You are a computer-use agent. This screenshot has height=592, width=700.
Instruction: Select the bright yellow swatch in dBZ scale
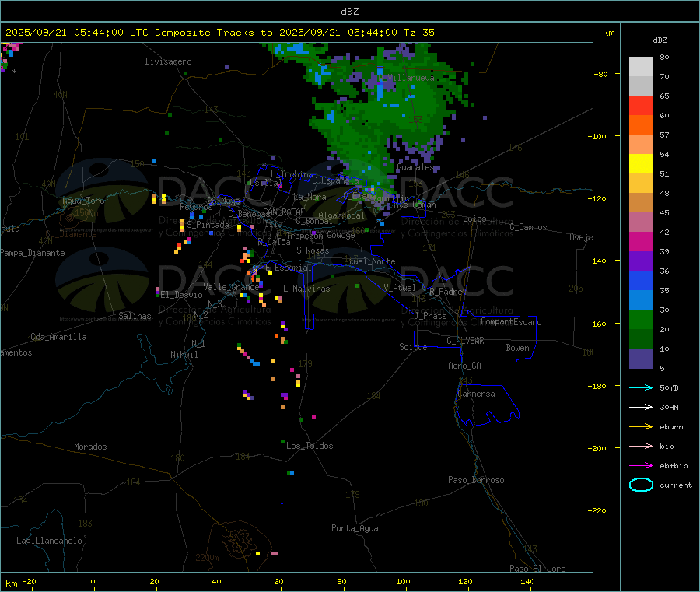(641, 164)
